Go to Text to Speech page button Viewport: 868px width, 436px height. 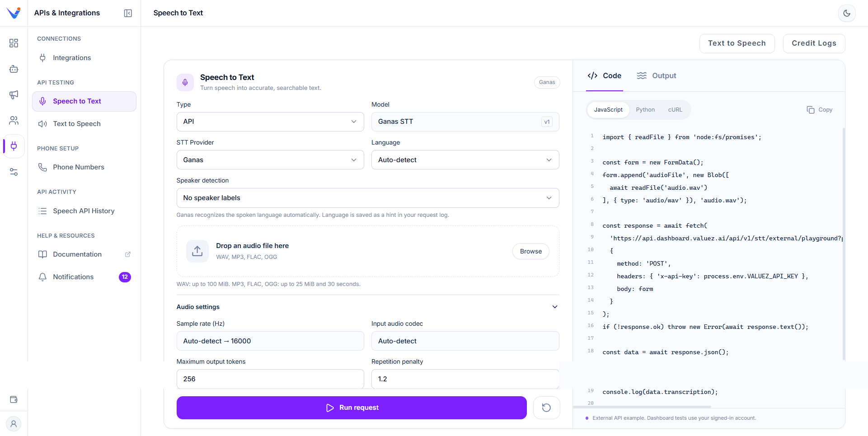point(737,43)
